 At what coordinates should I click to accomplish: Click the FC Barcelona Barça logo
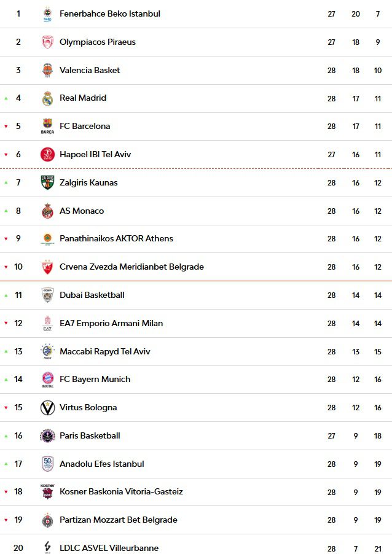tap(47, 126)
